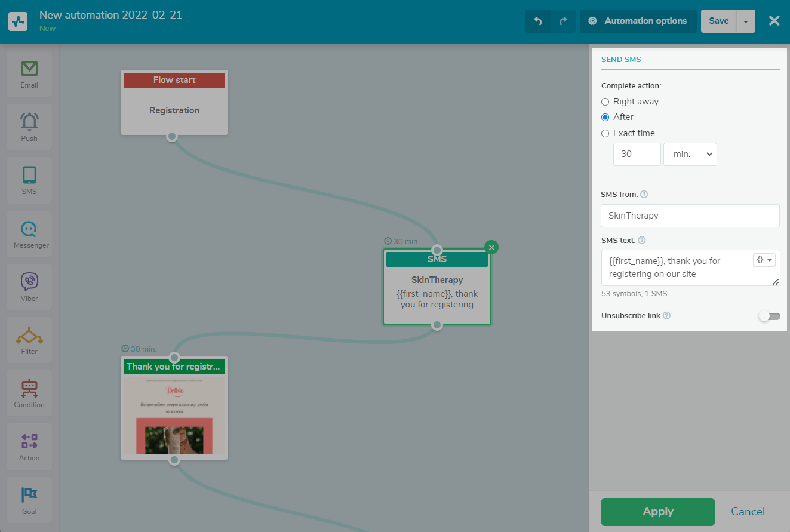This screenshot has height=532, width=790.
Task: Open the SMS text variables dropdown
Action: pos(764,260)
